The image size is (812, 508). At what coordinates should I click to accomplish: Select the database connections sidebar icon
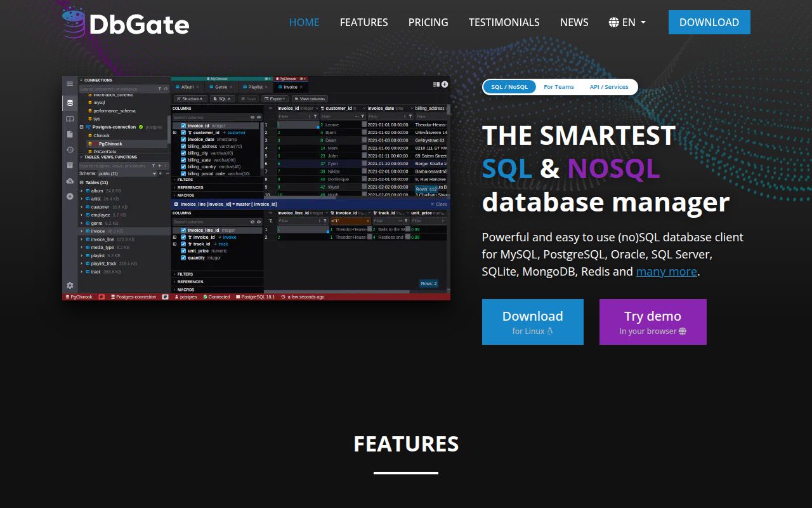click(x=70, y=103)
